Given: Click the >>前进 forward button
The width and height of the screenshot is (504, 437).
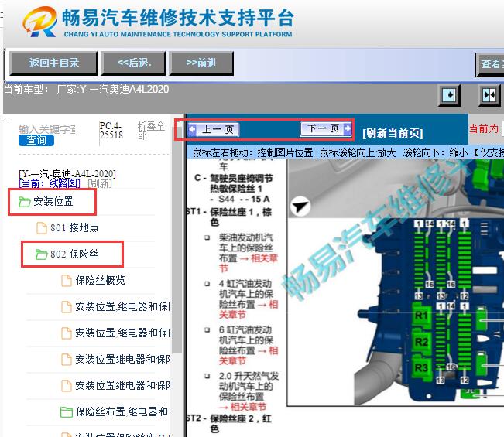Looking at the screenshot, I should pyautogui.click(x=201, y=63).
